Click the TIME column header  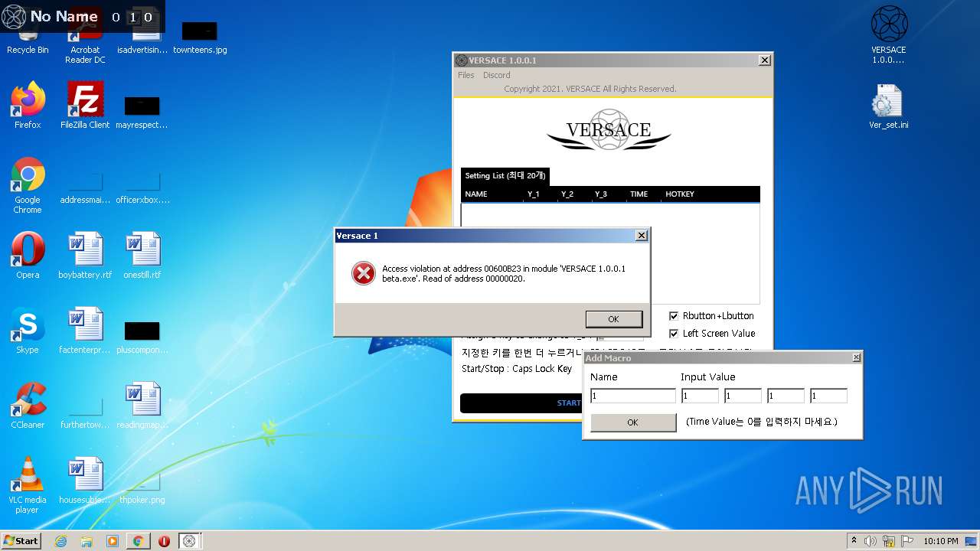(644, 194)
